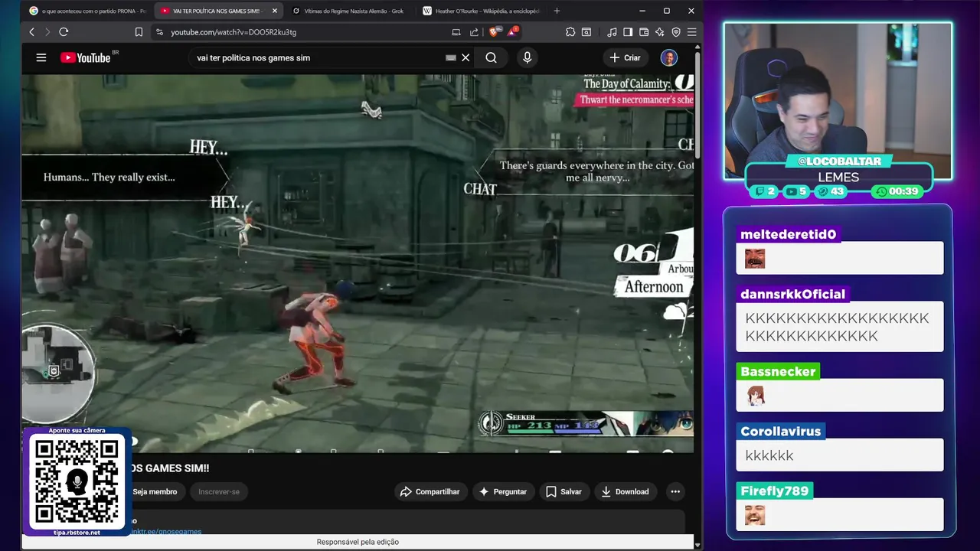Click the Seja membro button
Image resolution: width=980 pixels, height=551 pixels.
tap(155, 491)
